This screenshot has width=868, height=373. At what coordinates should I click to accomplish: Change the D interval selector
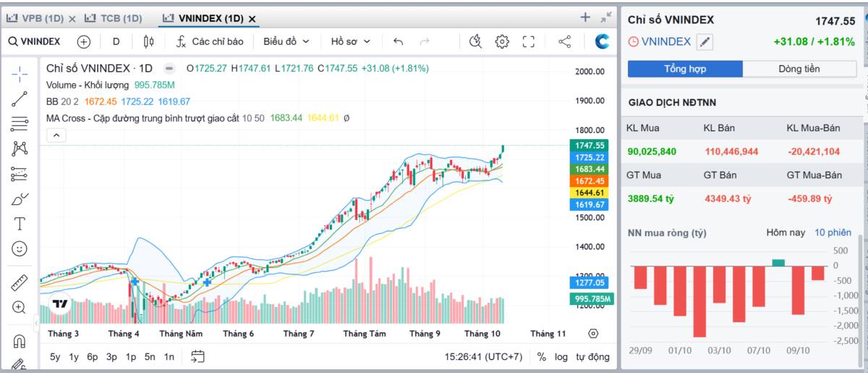tap(116, 42)
